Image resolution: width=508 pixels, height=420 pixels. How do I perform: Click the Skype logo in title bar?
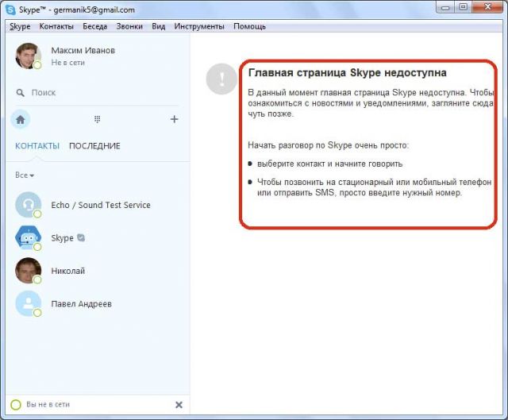click(10, 10)
